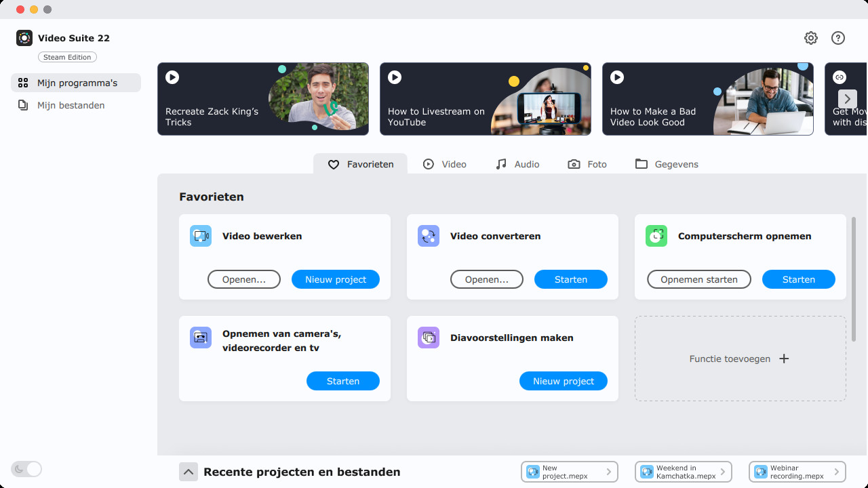Toggle the dark mode switch
Viewport: 868px width, 488px height.
click(26, 468)
